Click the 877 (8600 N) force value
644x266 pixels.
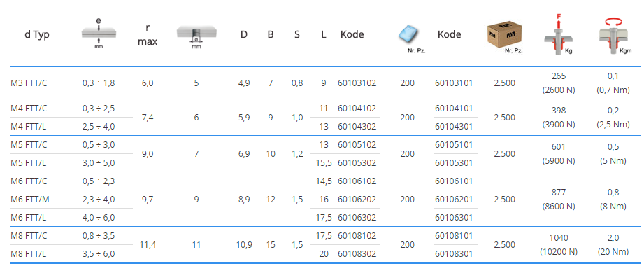point(558,199)
